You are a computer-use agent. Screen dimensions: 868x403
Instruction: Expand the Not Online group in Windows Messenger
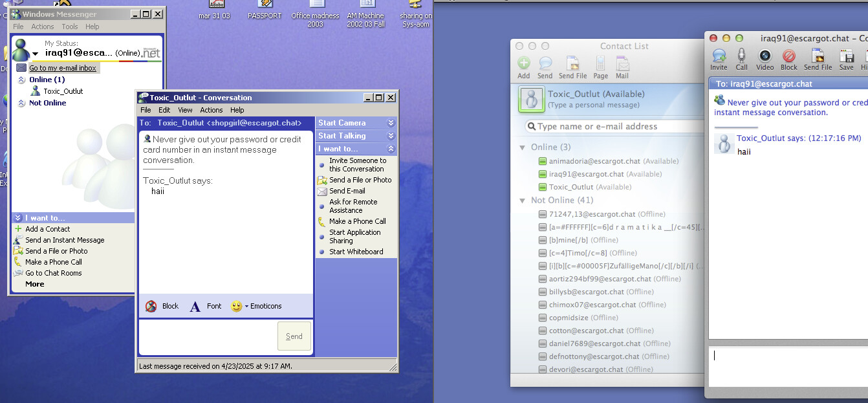tap(21, 103)
